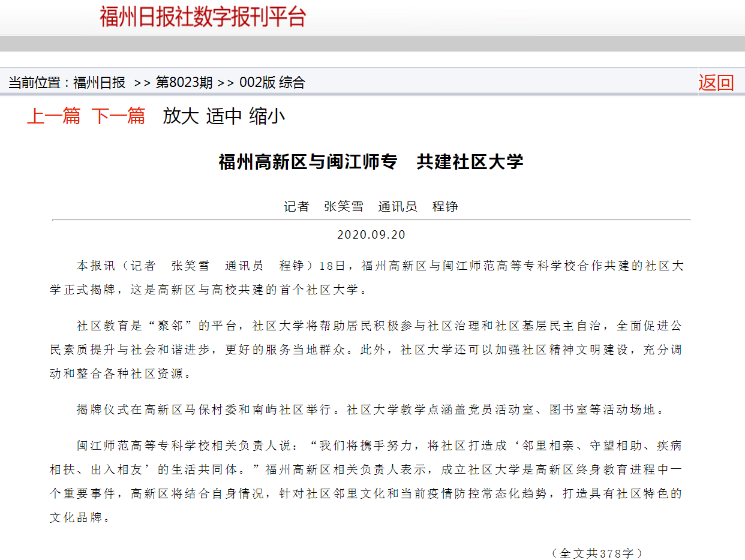The height and width of the screenshot is (560, 745).
Task: Go to previous article 上一篇
Action: pos(53,116)
